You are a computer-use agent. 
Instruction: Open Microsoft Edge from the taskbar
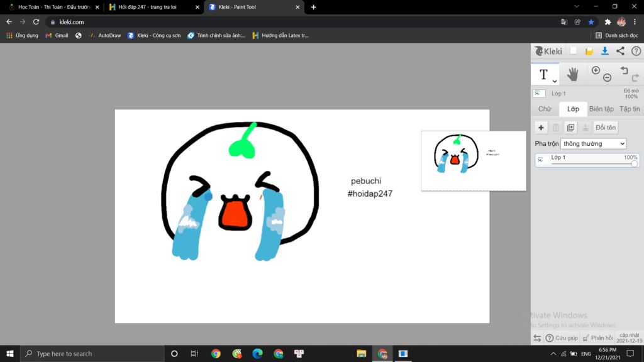(257, 353)
